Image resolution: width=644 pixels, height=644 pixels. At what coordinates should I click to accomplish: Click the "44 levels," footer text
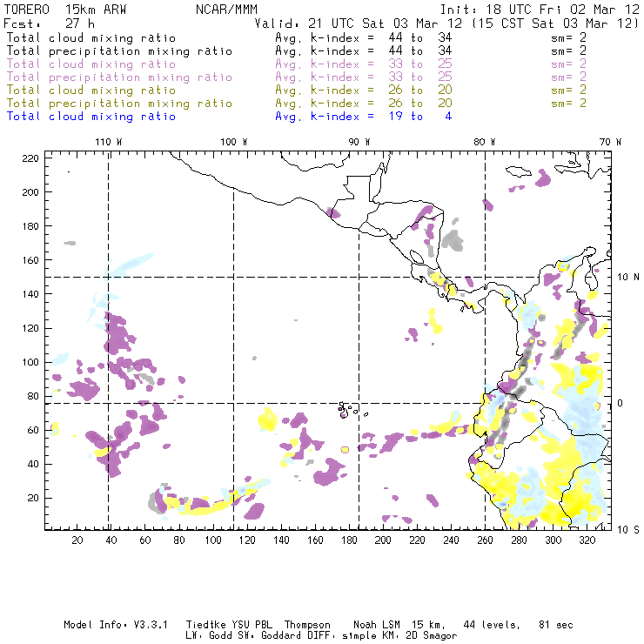[x=492, y=625]
